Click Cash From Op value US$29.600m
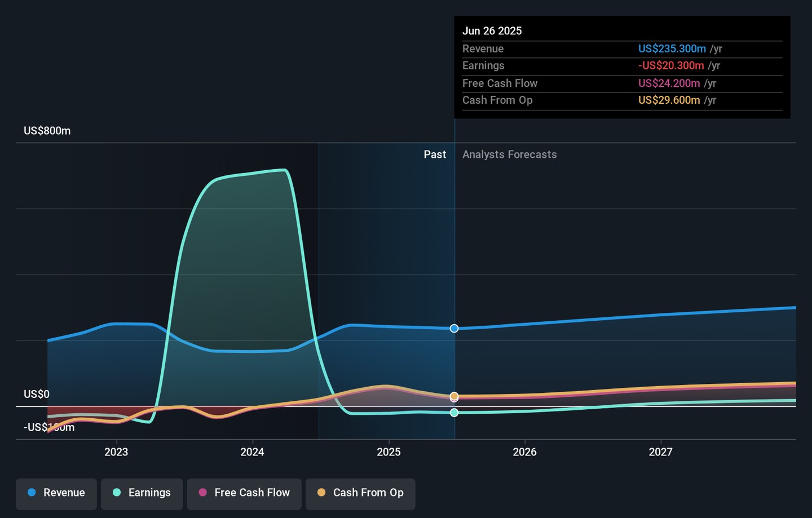This screenshot has width=812, height=518. coord(669,100)
